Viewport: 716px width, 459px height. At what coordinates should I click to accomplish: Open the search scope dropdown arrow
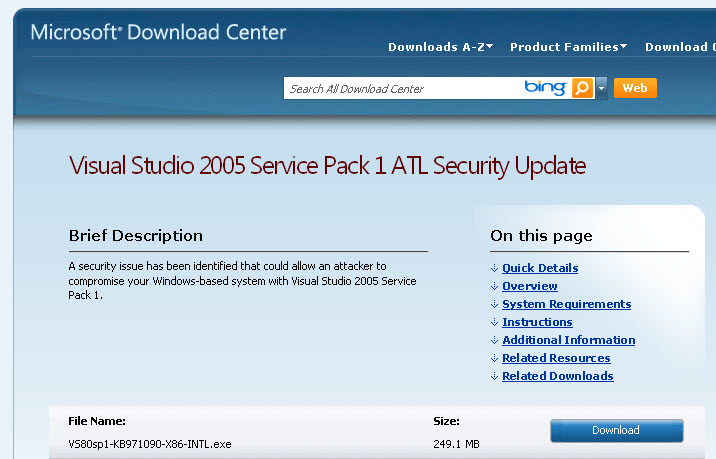601,88
